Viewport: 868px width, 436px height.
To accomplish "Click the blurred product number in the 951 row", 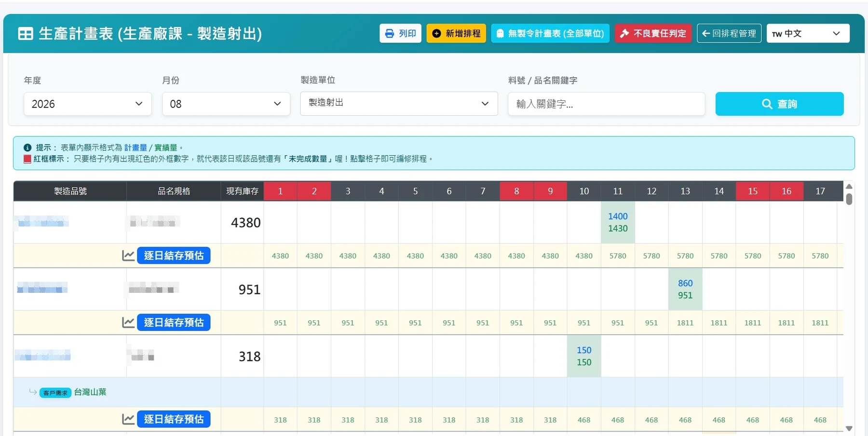I will [42, 289].
